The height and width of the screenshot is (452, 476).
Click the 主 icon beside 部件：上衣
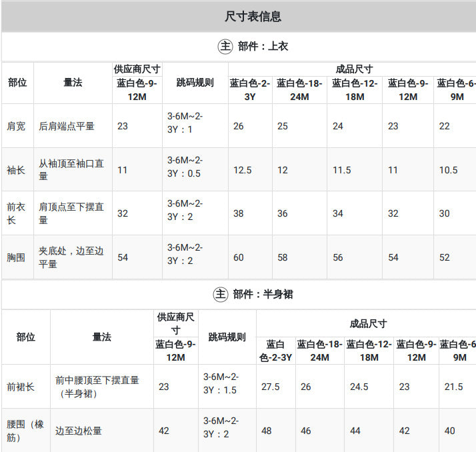pos(225,47)
